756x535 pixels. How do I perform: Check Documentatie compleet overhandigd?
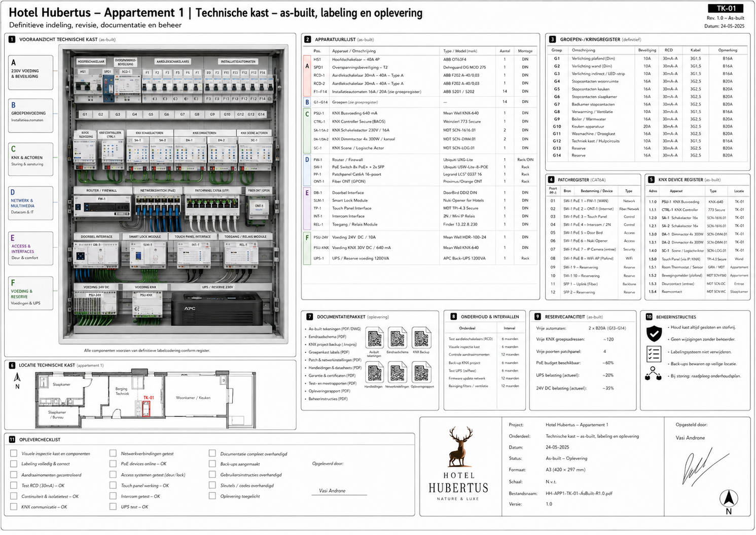(212, 453)
